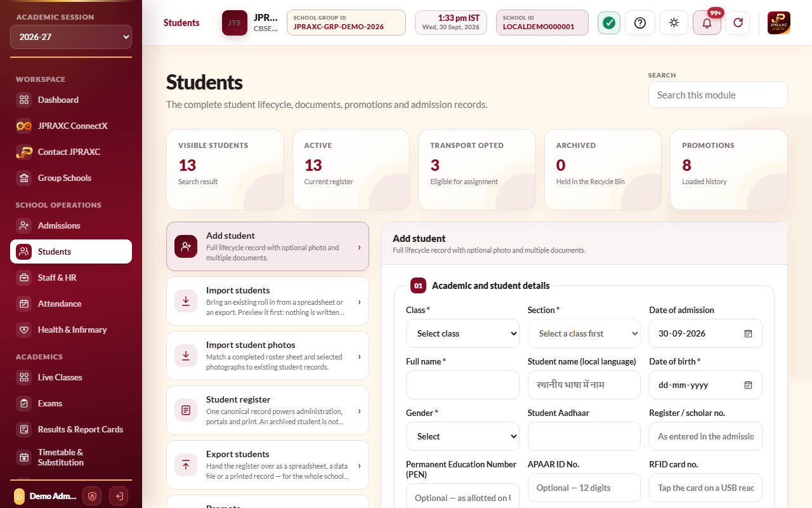Open Group Schools in sidebar

coord(71,178)
